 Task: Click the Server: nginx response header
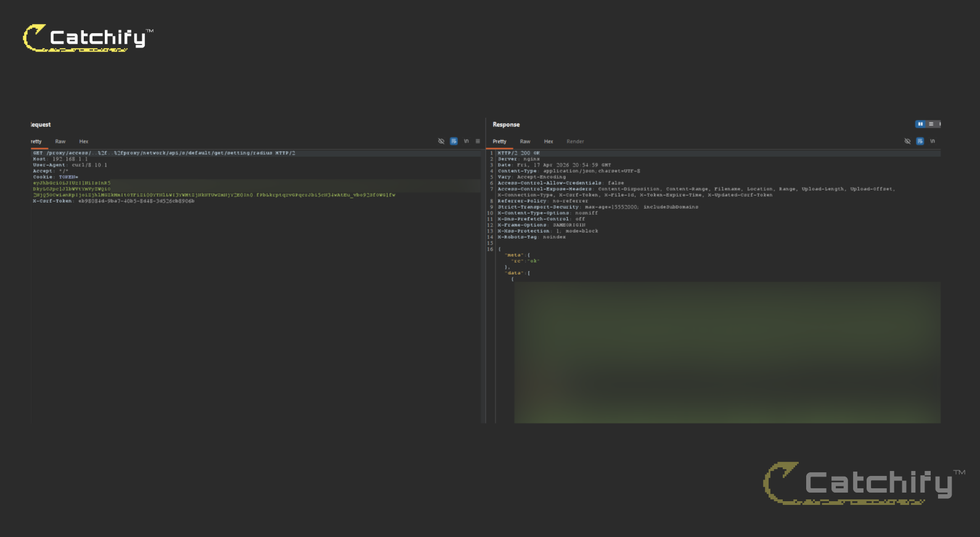coord(519,159)
